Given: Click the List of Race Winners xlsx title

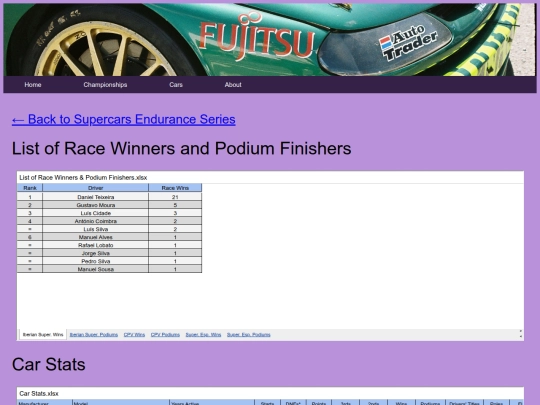Looking at the screenshot, I should [83, 177].
